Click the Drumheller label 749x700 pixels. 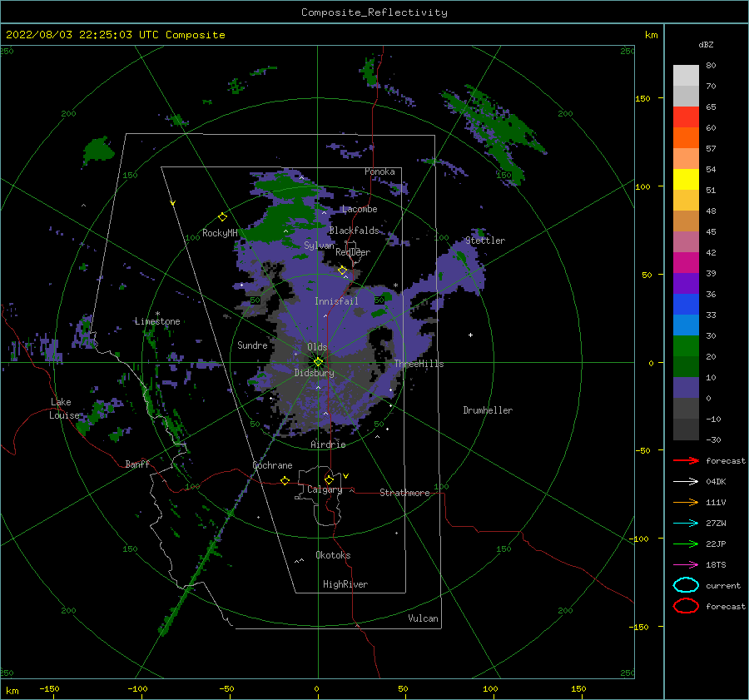tap(488, 410)
